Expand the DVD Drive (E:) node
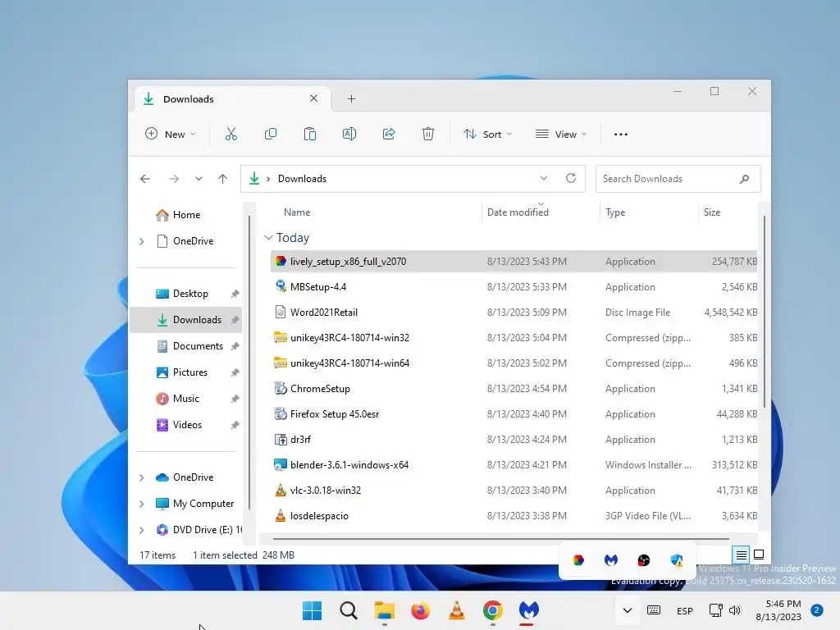Viewport: 840px width, 630px height. (142, 531)
